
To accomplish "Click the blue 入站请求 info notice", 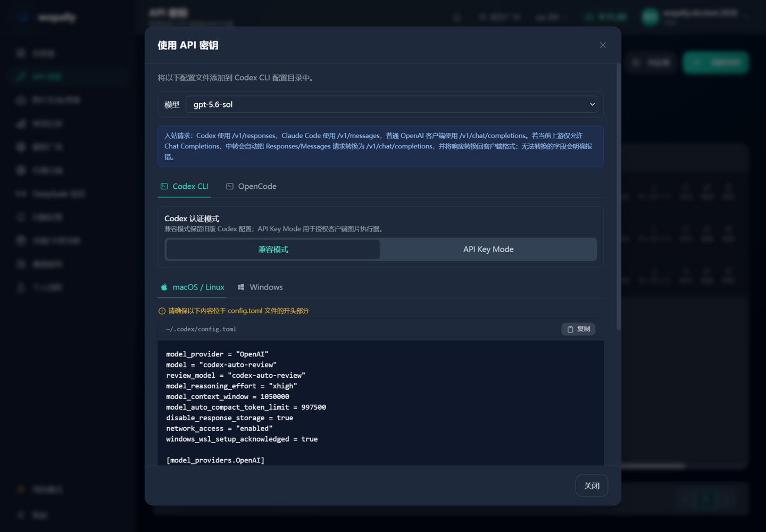I will [381, 146].
